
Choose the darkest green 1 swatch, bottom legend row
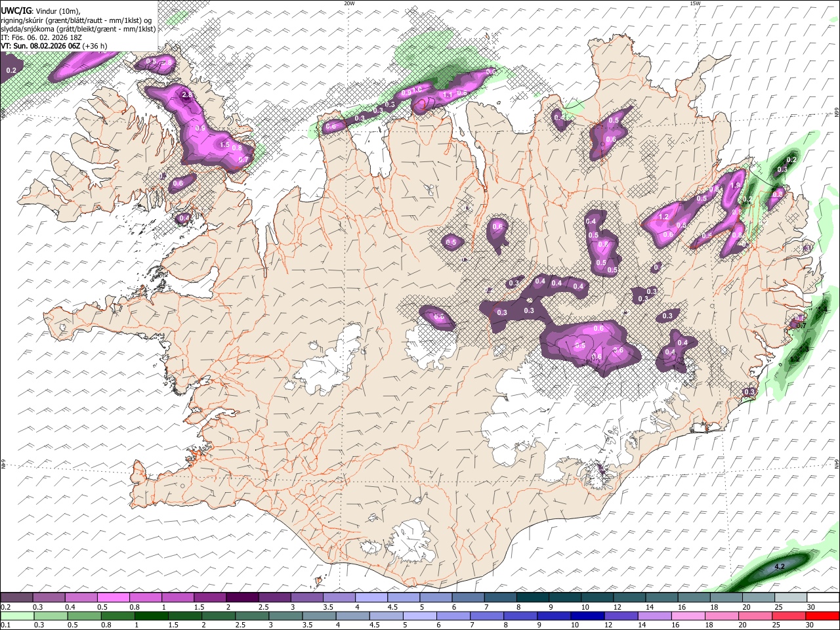(x=152, y=616)
